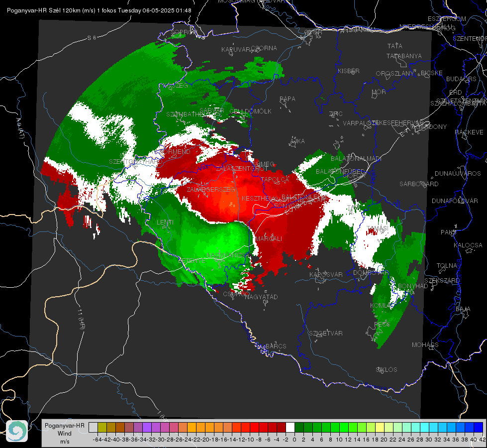The image size is (487, 448).
Task: Pick the violet swatch between -34 and -32
Action: point(147,427)
